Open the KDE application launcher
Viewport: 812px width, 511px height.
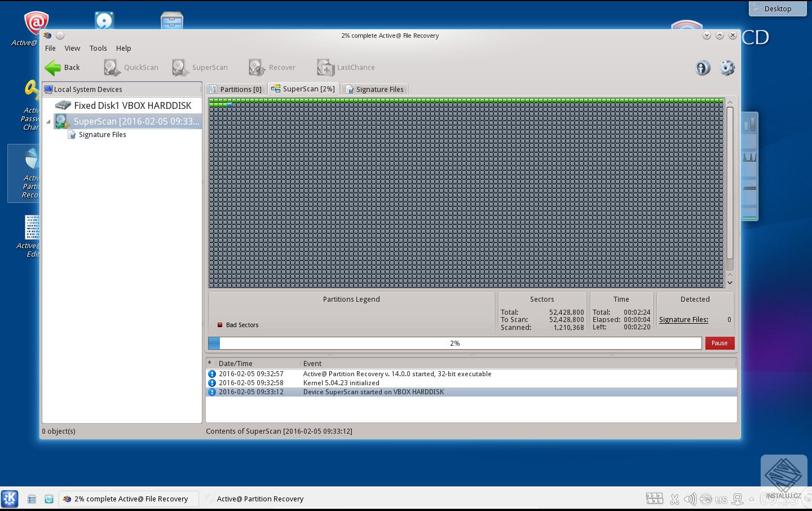10,499
